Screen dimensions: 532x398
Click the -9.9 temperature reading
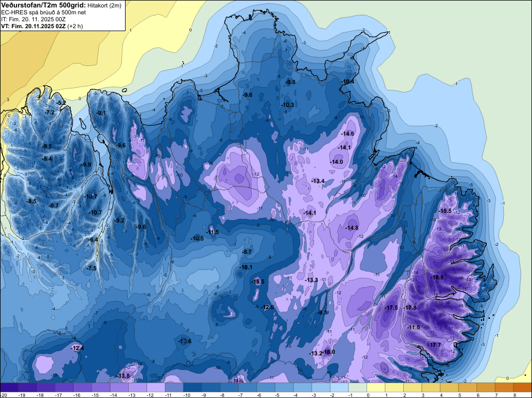tap(86, 164)
